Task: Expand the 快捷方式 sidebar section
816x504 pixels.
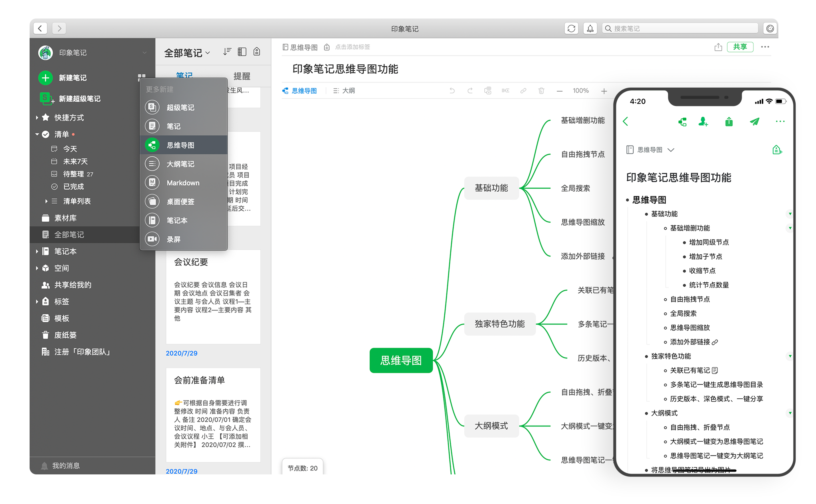Action: [37, 118]
